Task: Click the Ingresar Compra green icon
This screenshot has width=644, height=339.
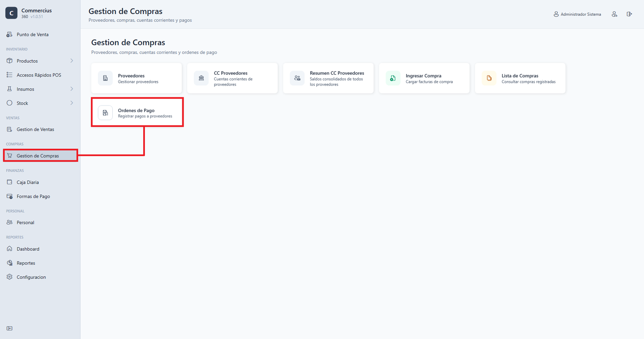Action: 393,78
